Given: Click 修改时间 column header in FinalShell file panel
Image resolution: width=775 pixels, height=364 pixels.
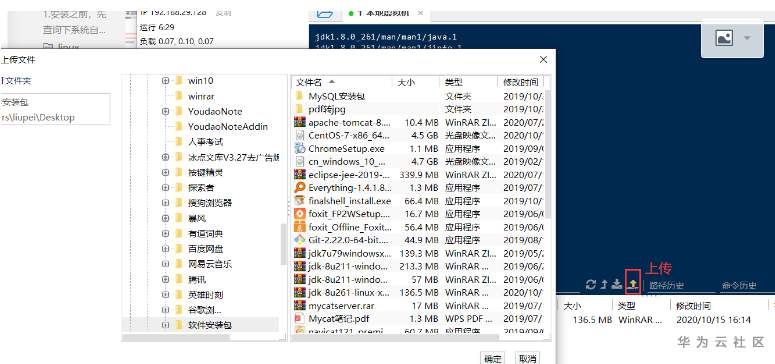Looking at the screenshot, I should (x=692, y=306).
